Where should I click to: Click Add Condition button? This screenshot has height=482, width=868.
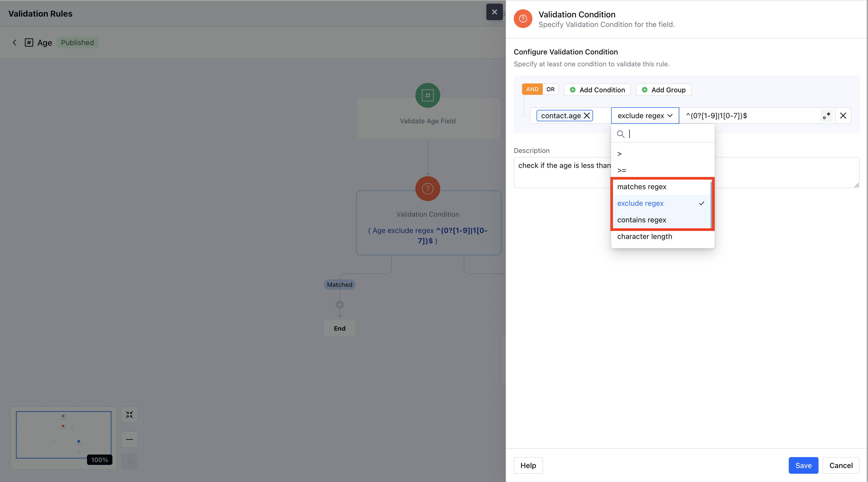pyautogui.click(x=597, y=90)
